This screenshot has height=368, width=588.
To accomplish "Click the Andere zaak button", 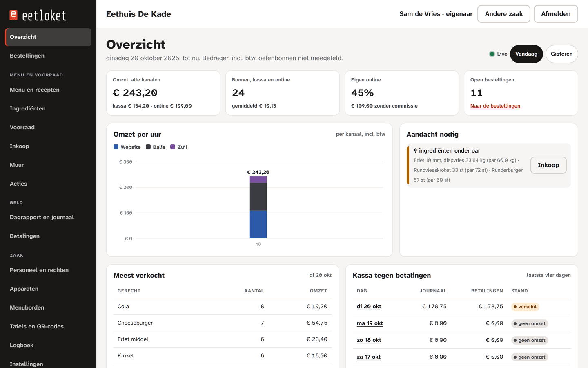I will point(504,14).
